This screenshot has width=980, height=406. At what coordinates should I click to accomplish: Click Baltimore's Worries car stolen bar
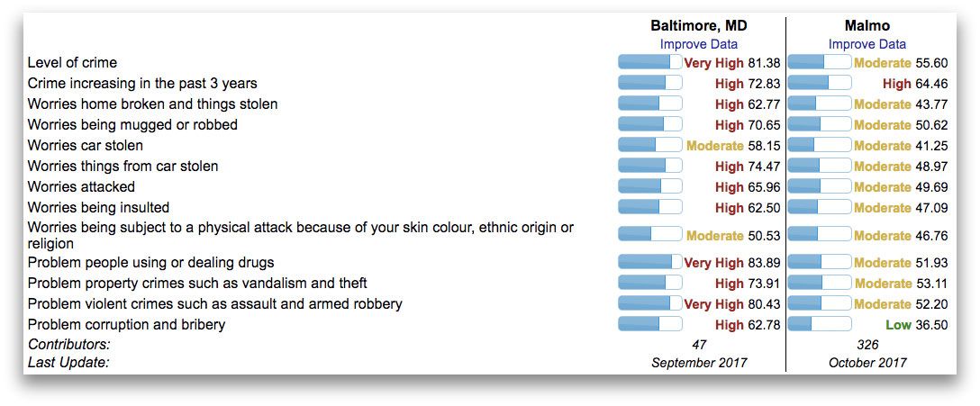(649, 145)
